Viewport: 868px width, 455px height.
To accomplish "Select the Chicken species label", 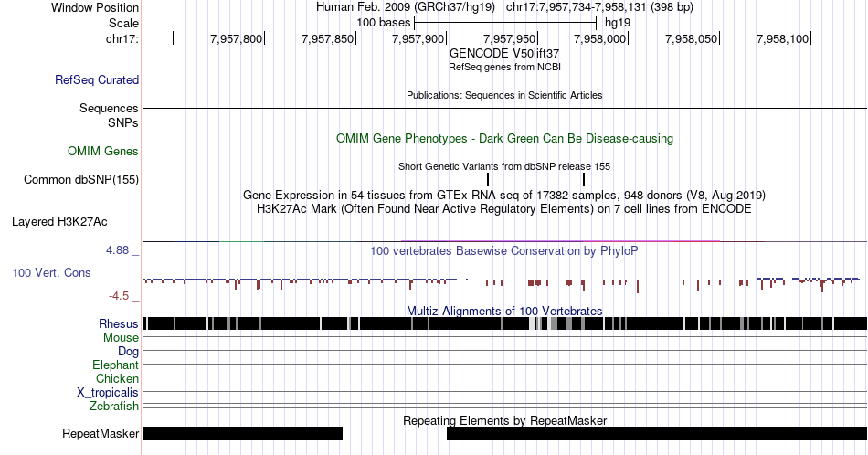I will (117, 378).
